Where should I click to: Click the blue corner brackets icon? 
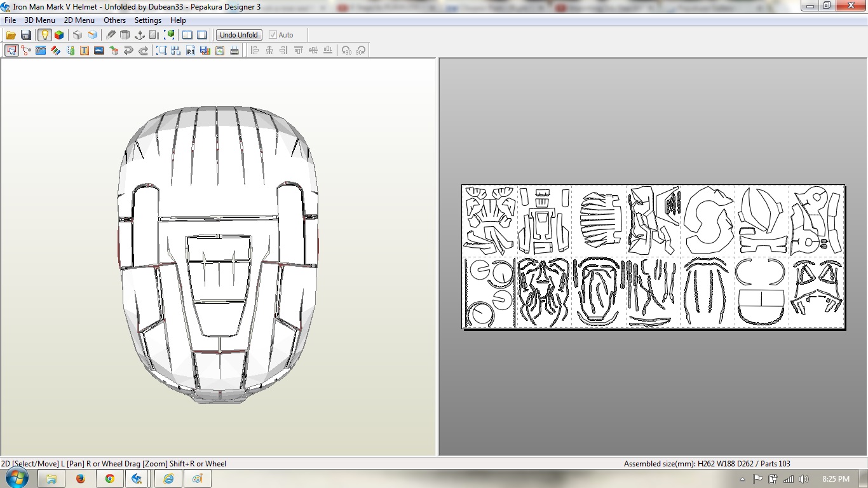(x=161, y=50)
